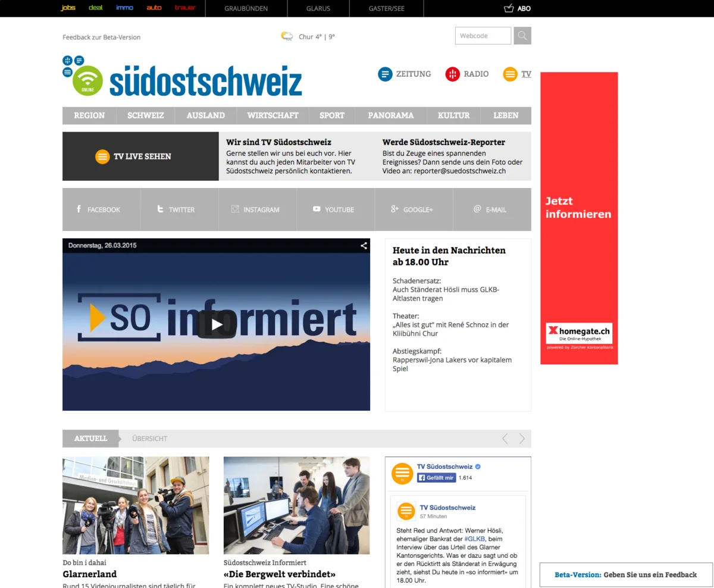Image resolution: width=714 pixels, height=588 pixels.
Task: Click the weather cloud icon for Chur
Action: 287,36
